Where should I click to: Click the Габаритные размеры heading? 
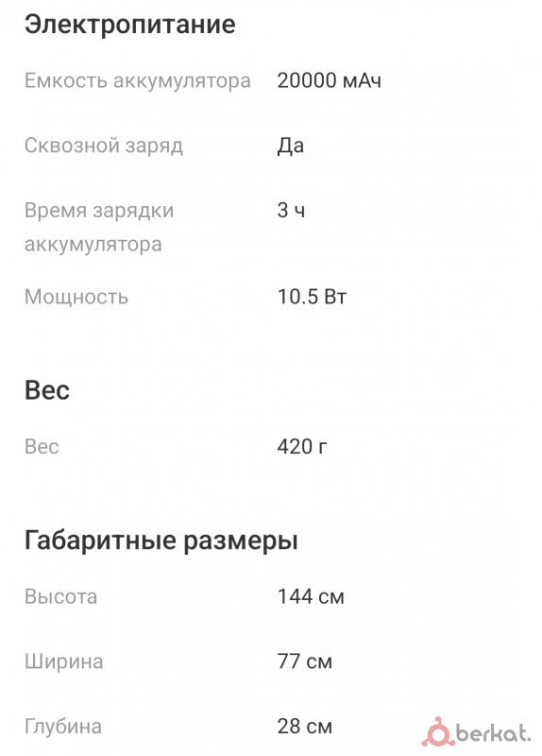tap(161, 541)
